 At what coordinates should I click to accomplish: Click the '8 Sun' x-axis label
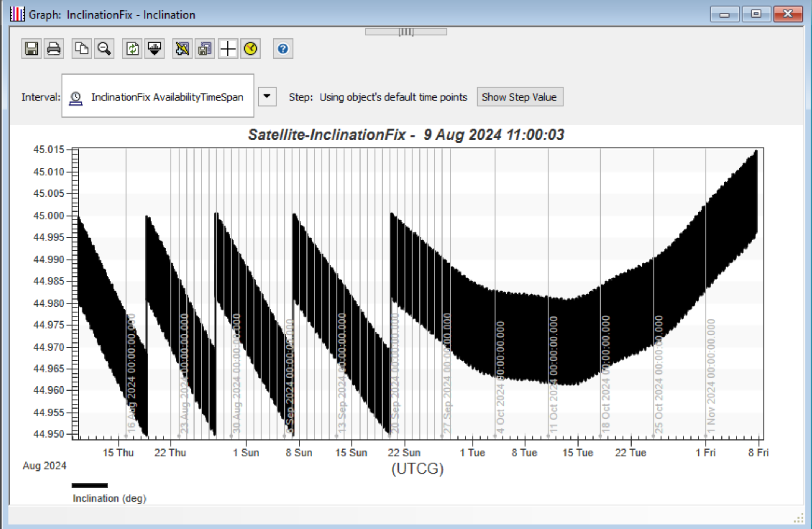(299, 453)
